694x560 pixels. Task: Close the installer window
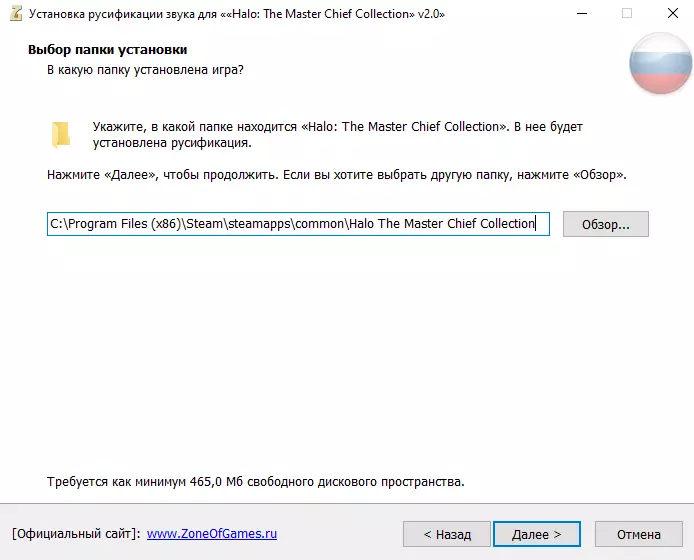click(x=671, y=14)
